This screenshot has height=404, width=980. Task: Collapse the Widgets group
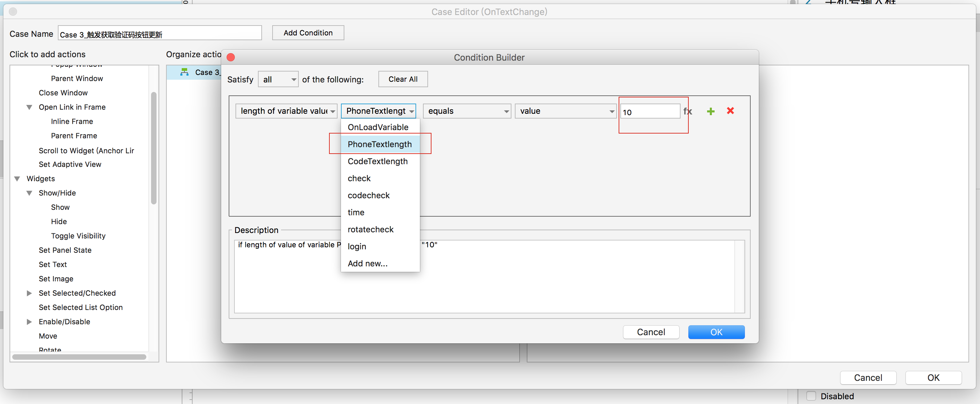pyautogui.click(x=17, y=179)
